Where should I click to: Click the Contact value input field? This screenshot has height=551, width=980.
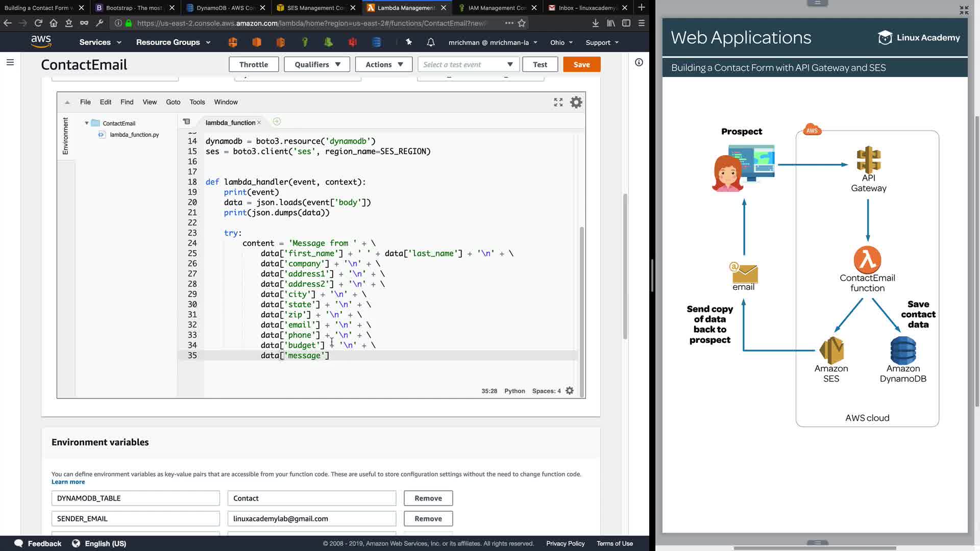[311, 498]
